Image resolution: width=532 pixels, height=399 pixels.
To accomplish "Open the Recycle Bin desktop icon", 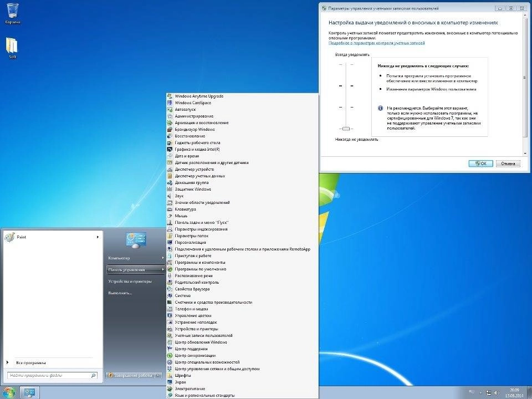I will coord(12,13).
